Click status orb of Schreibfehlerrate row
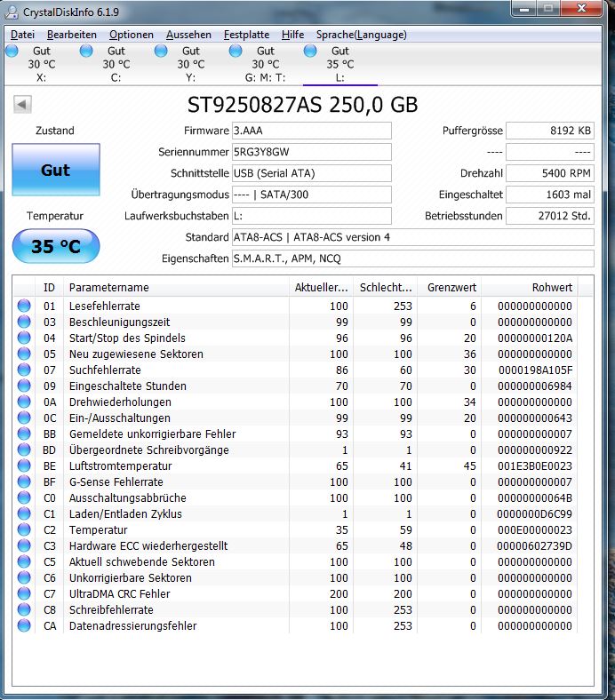This screenshot has width=615, height=700. (x=24, y=609)
